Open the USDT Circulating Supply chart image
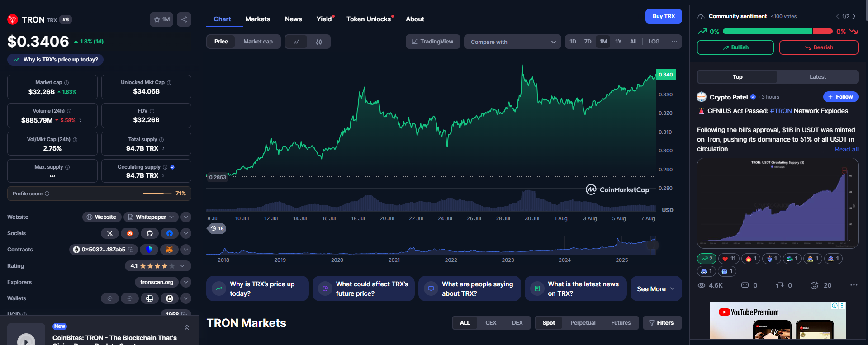The image size is (868, 345). (x=778, y=203)
